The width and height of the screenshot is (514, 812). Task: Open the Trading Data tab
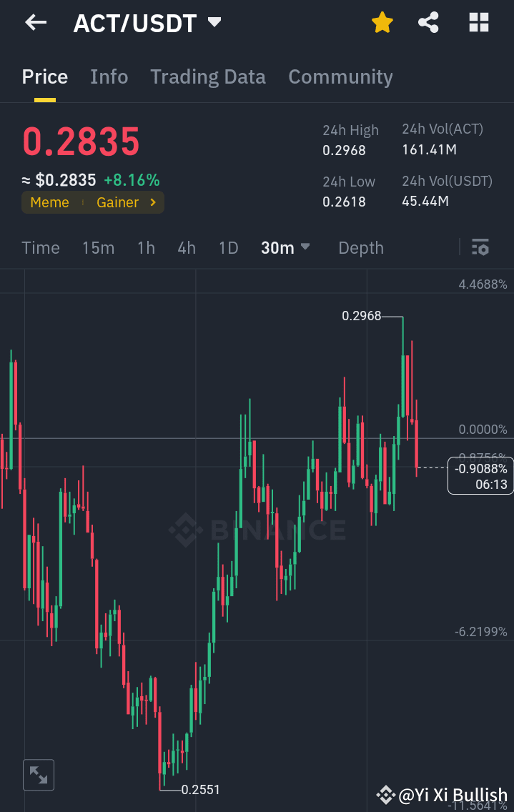207,76
